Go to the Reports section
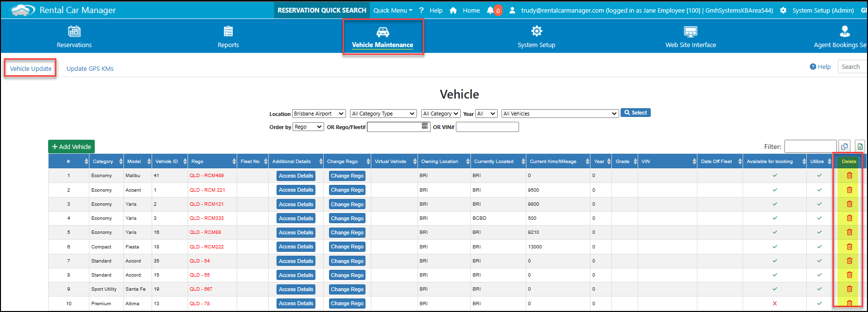 click(x=228, y=37)
